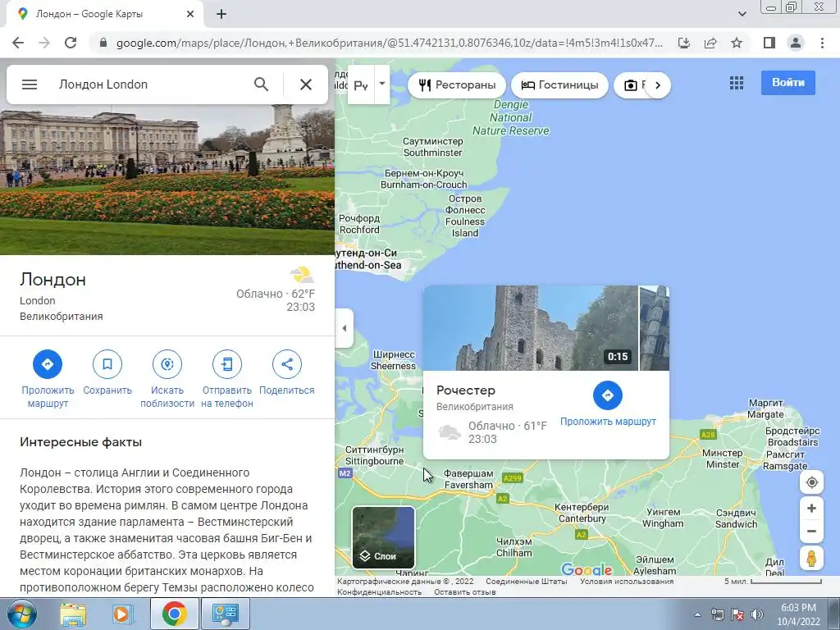Click the Ру keyboard input tool
The image size is (840, 630).
click(x=361, y=84)
